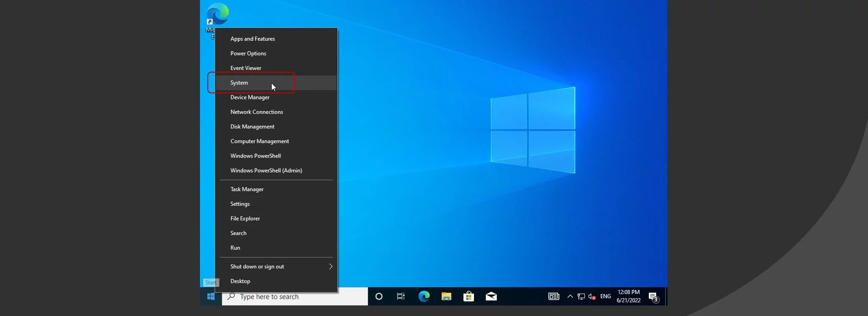The image size is (868, 316).
Task: Open Apps and Features from the menu
Action: tap(276, 39)
